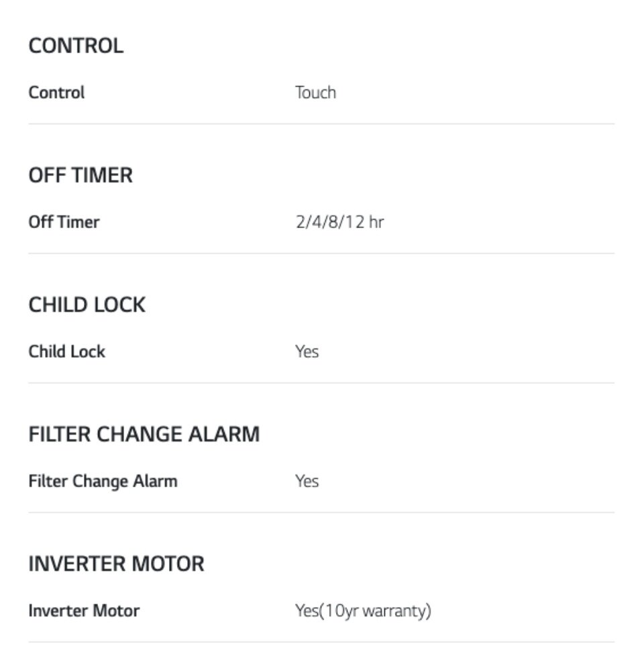This screenshot has height=671, width=644.
Task: Select the Yes value for Filter Change Alarm
Action: click(x=307, y=481)
